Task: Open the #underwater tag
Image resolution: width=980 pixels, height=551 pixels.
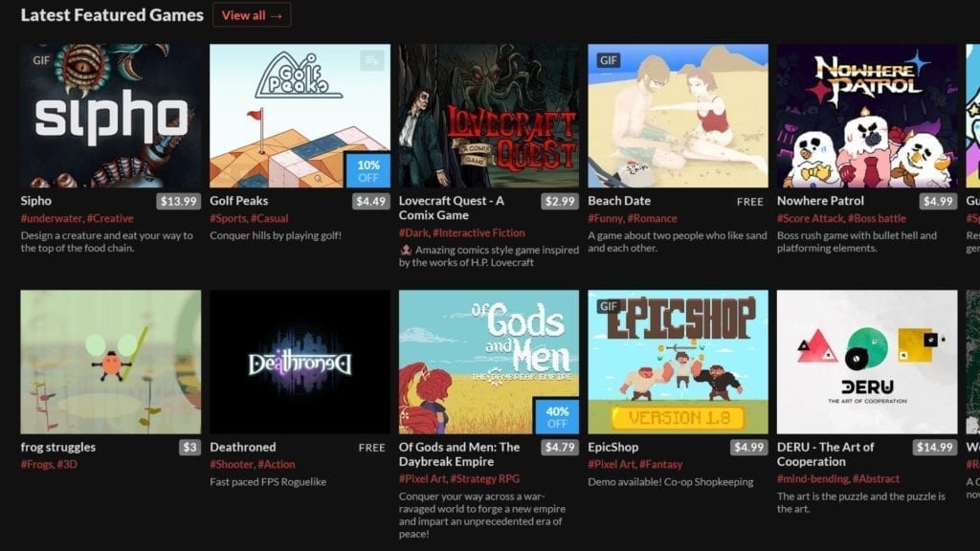Action: (x=53, y=217)
